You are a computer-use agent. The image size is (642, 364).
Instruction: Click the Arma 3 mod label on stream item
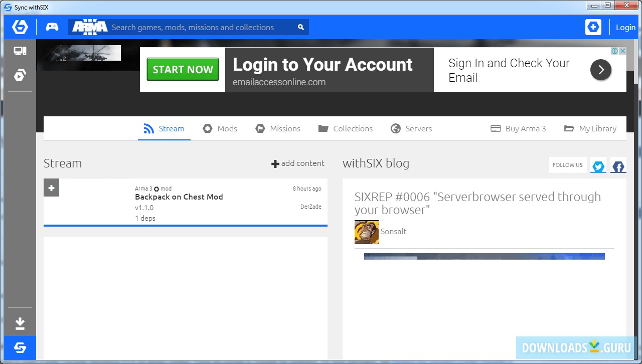153,189
